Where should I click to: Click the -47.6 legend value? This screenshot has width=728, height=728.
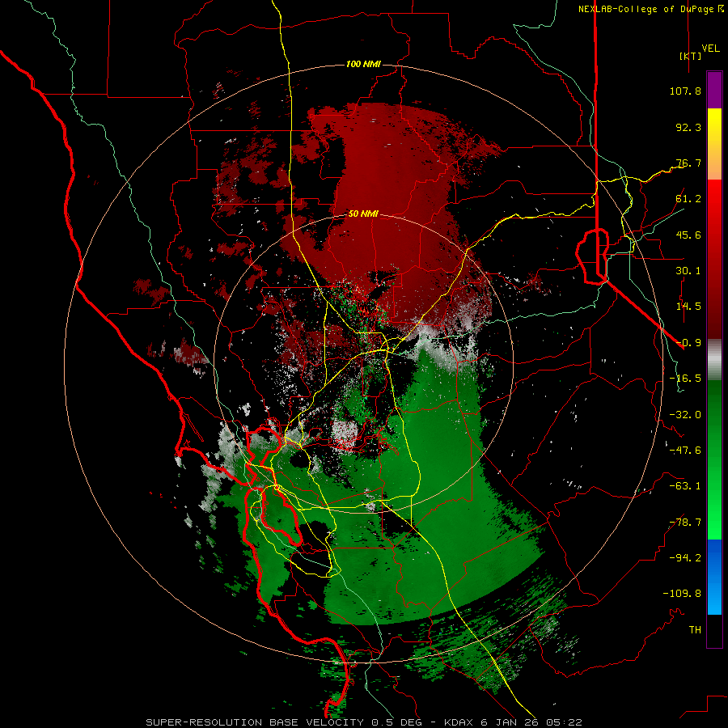pos(685,451)
